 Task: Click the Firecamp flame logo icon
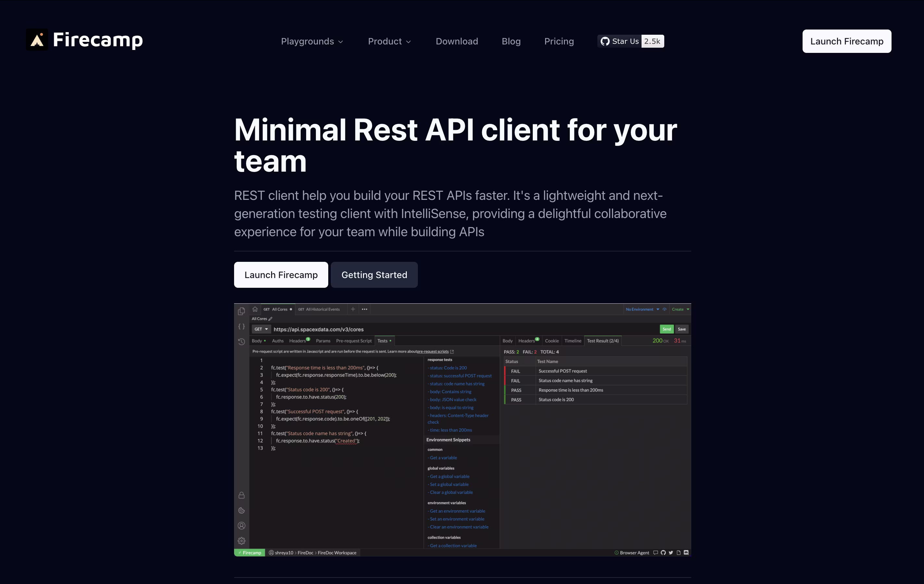coord(37,40)
